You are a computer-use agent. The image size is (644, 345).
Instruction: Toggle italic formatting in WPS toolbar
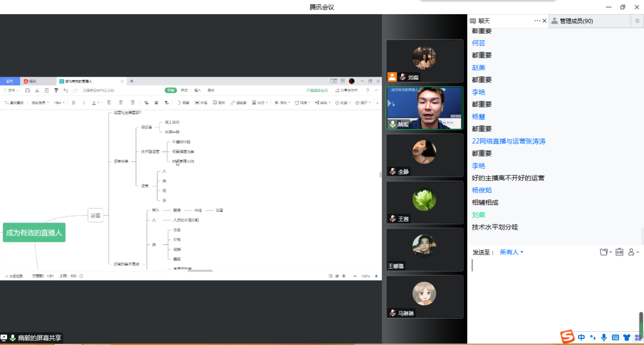(x=84, y=103)
